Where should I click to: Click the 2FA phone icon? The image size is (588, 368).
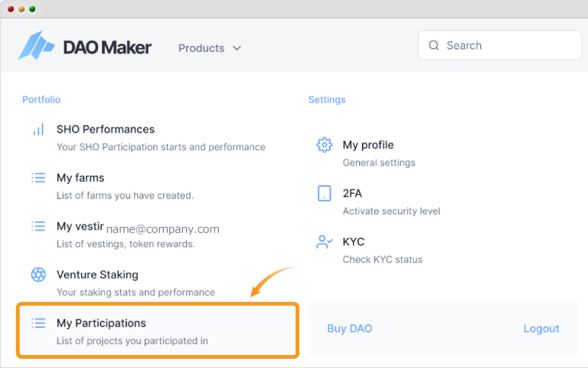click(x=325, y=193)
